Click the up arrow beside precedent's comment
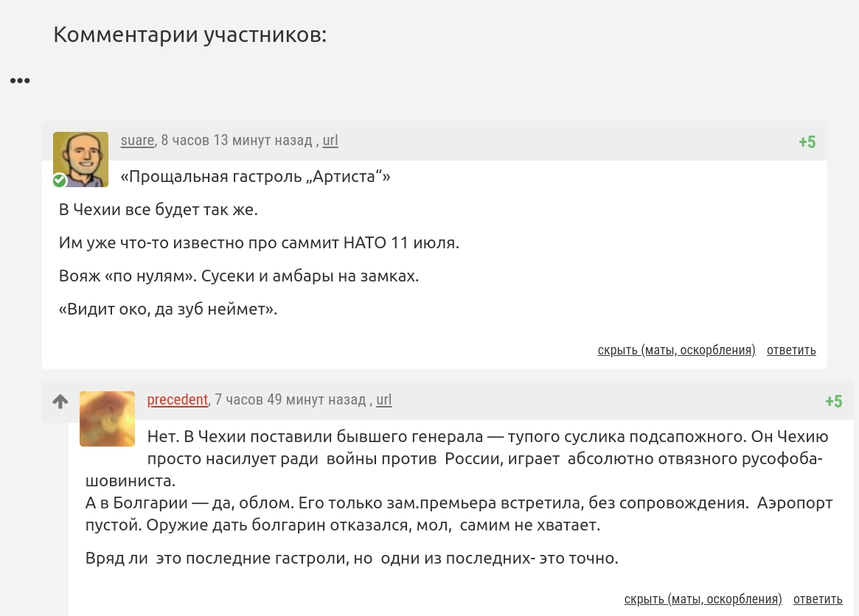The image size is (859, 616). [60, 402]
